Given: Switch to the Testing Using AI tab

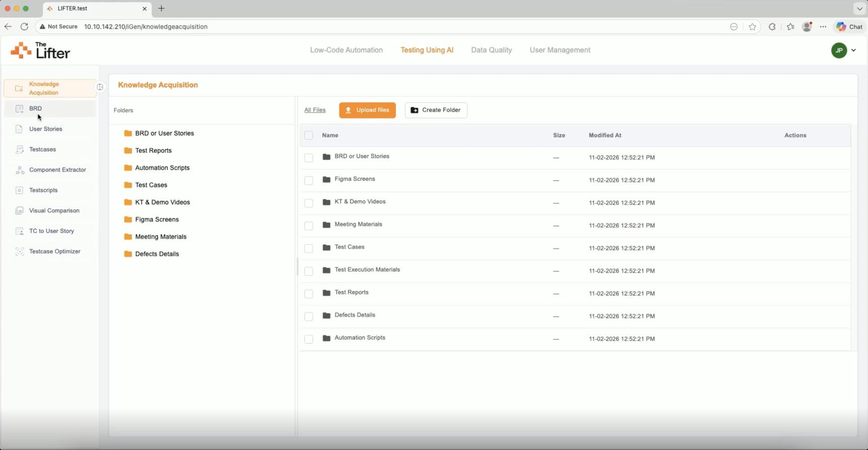Looking at the screenshot, I should coord(427,50).
